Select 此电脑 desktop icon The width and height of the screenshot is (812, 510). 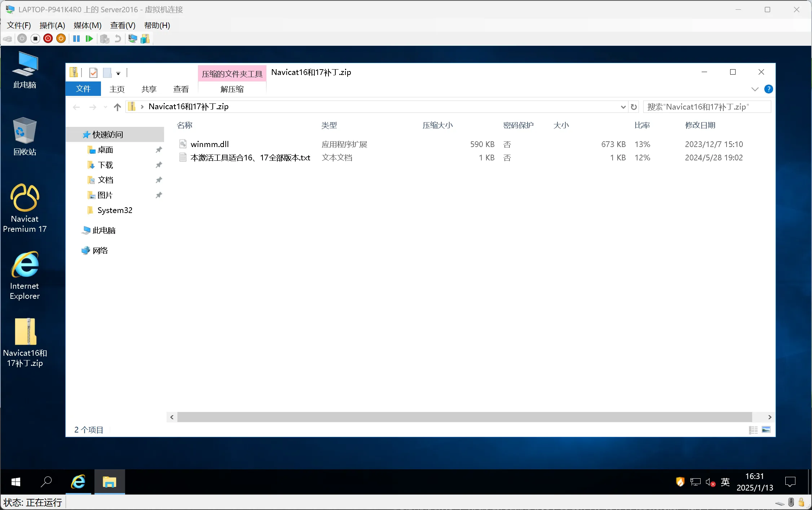pos(25,70)
